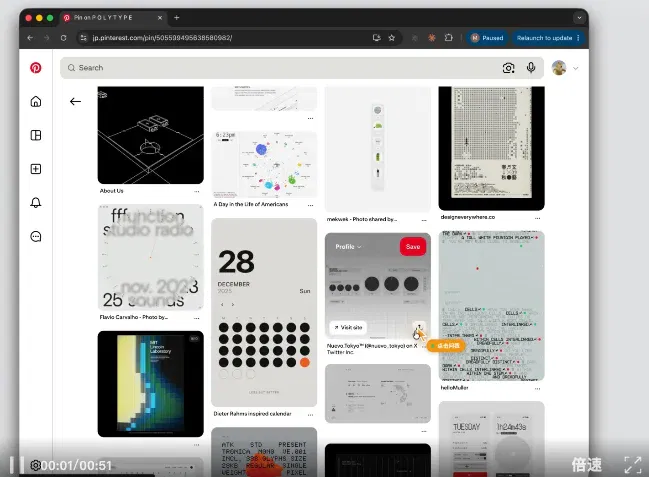
Task: Reload the page with the refresh icon
Action: pyautogui.click(x=63, y=38)
